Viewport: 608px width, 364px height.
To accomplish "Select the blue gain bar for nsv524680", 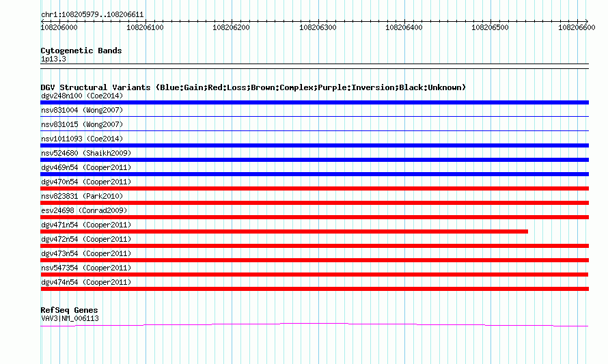I will click(x=314, y=160).
